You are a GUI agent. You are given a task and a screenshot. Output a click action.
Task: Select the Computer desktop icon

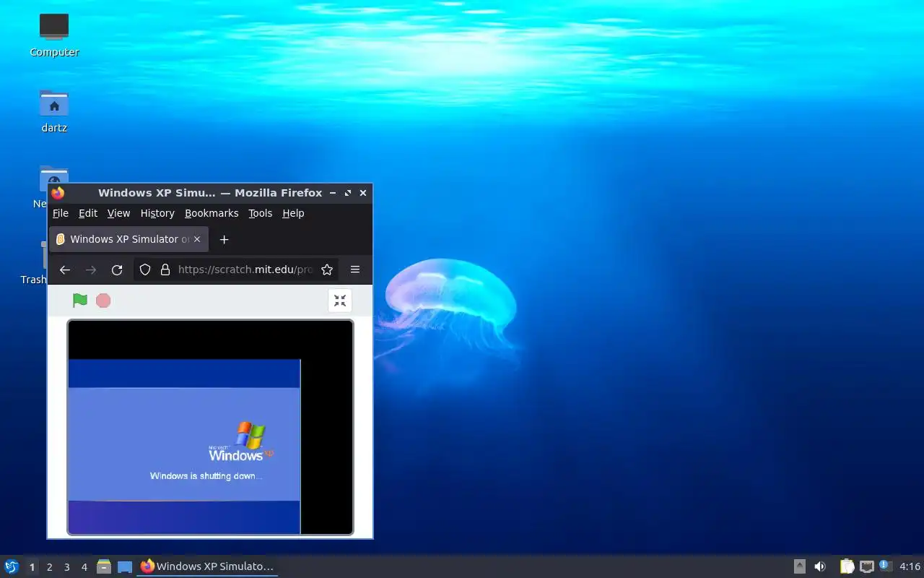(54, 35)
